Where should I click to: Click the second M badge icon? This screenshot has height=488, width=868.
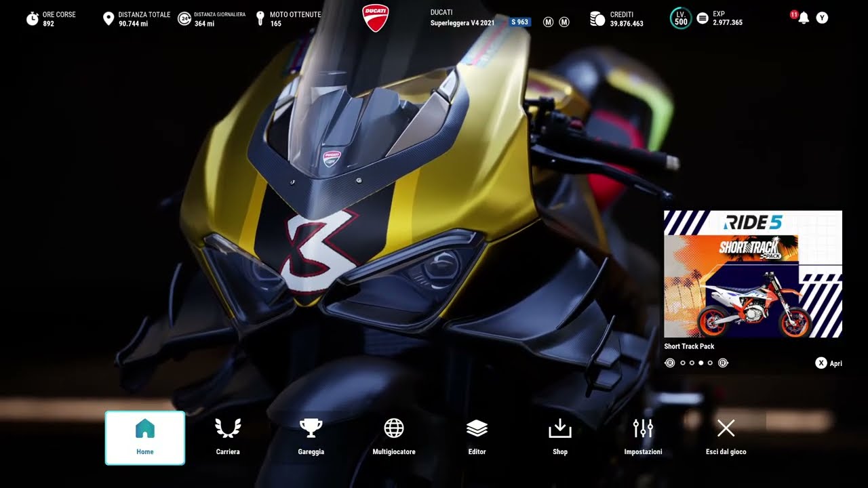(564, 22)
